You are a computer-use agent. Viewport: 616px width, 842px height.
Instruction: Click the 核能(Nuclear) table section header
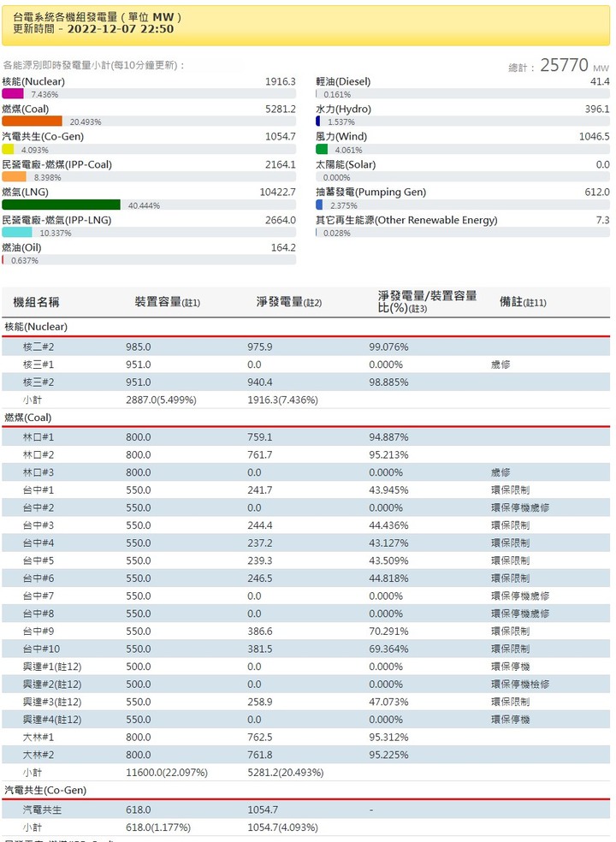[36, 327]
